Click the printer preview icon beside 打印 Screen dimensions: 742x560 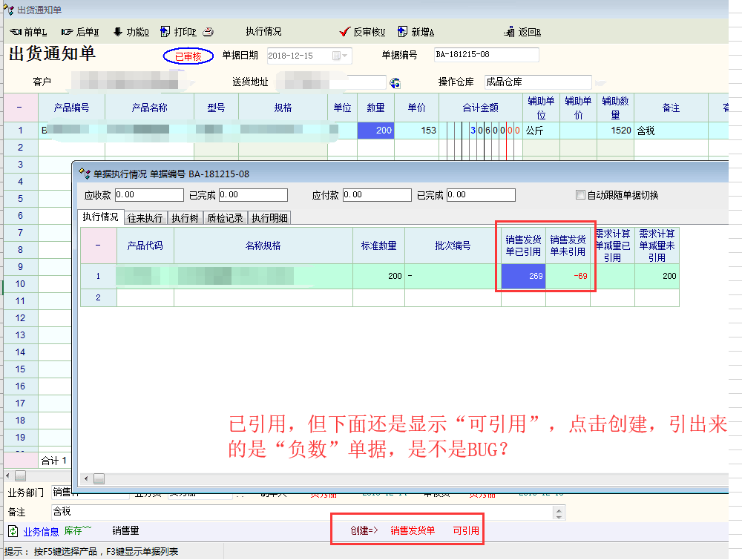pos(209,32)
